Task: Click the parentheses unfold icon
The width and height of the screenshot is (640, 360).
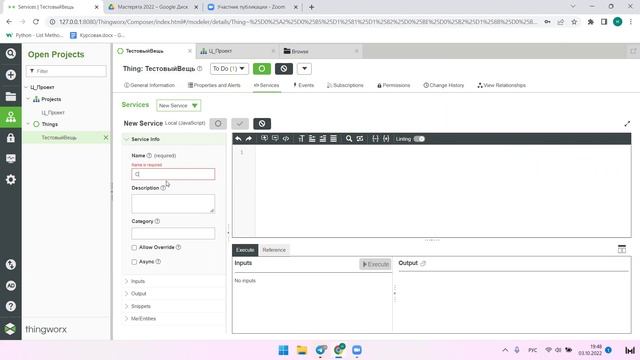Action: click(386, 139)
